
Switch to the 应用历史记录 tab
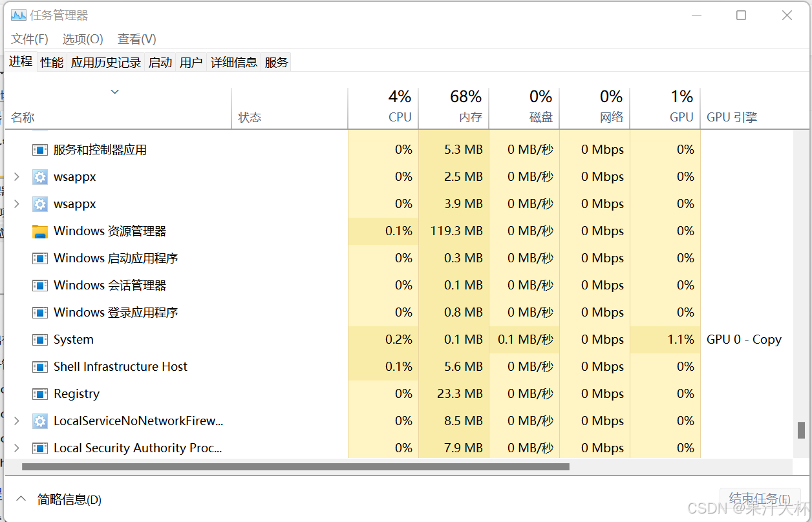tap(106, 62)
